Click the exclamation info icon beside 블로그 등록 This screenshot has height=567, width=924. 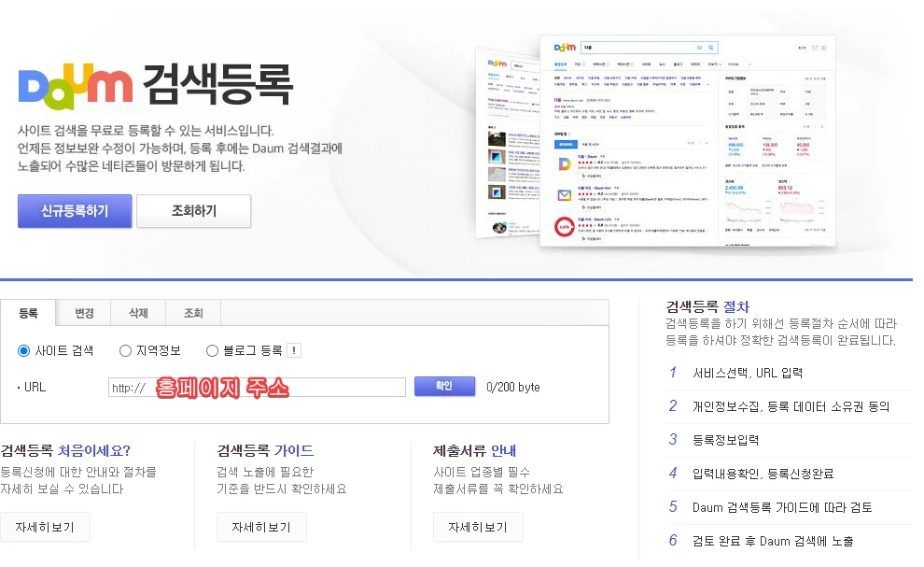(x=294, y=350)
